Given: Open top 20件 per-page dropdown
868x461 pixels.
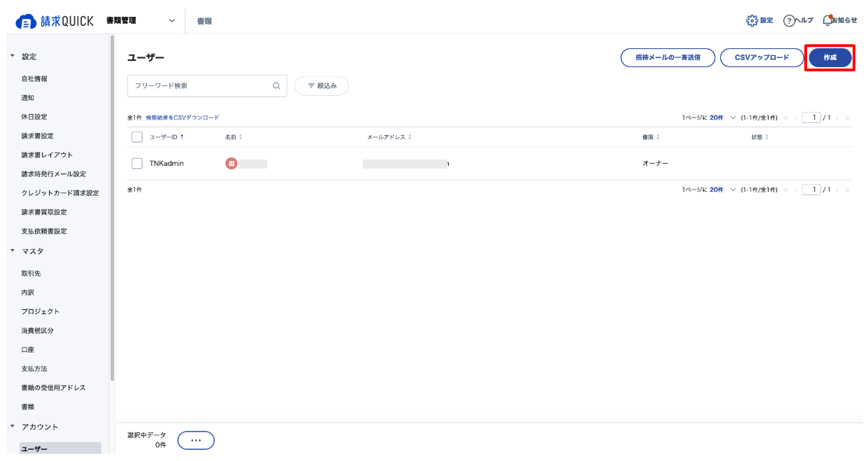Looking at the screenshot, I should pyautogui.click(x=721, y=118).
